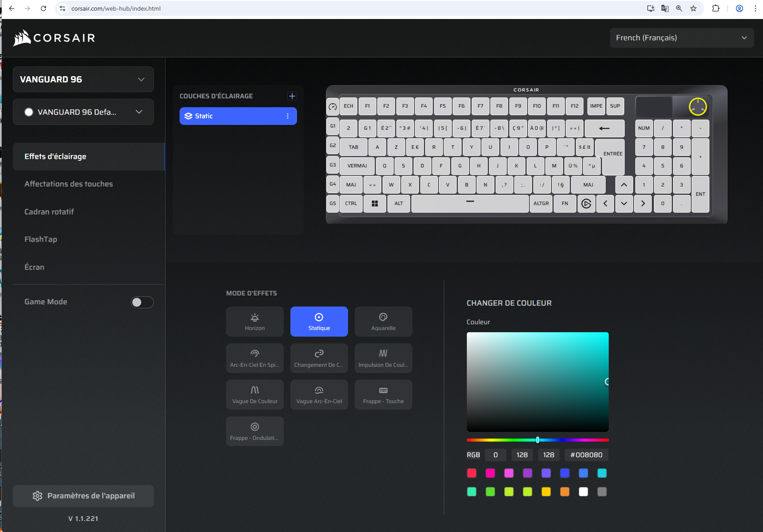
Task: Toggle the Game Mode switch
Action: (x=142, y=302)
